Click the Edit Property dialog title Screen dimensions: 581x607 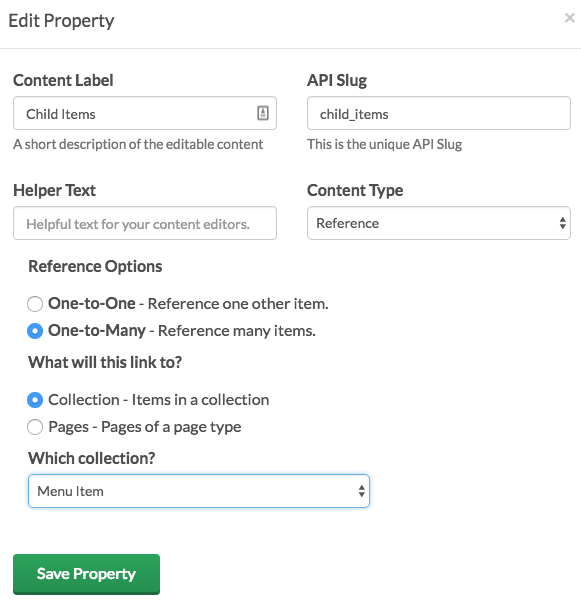point(61,21)
